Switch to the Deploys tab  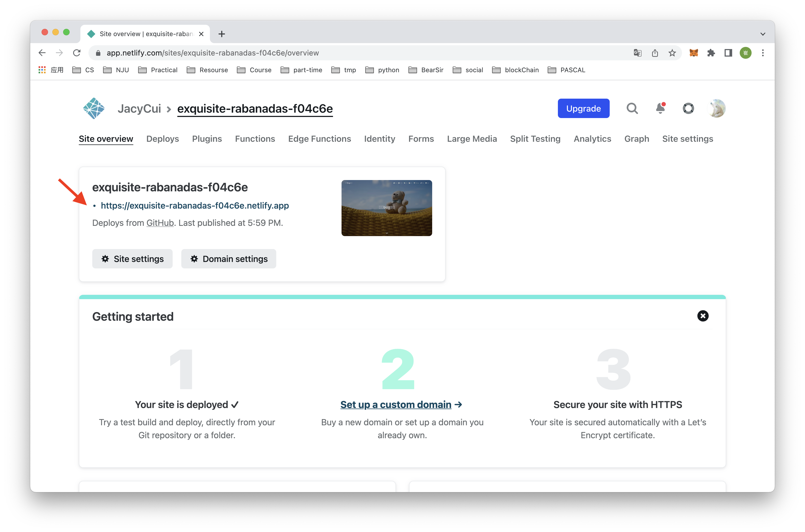[162, 139]
